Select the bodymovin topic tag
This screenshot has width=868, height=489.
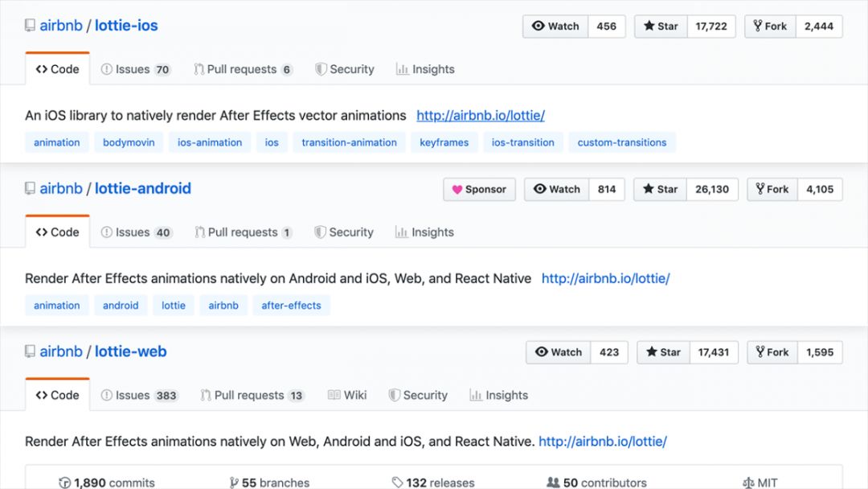coord(129,142)
